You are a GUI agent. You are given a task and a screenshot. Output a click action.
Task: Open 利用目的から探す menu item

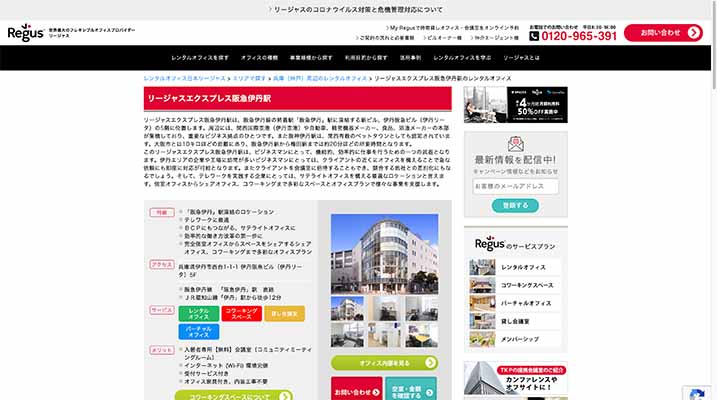point(366,58)
